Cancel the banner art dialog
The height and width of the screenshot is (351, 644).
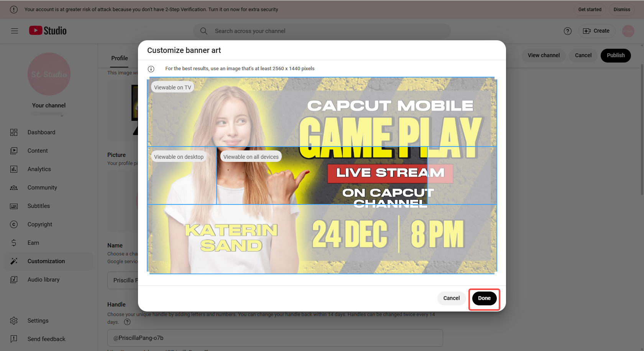pos(452,298)
